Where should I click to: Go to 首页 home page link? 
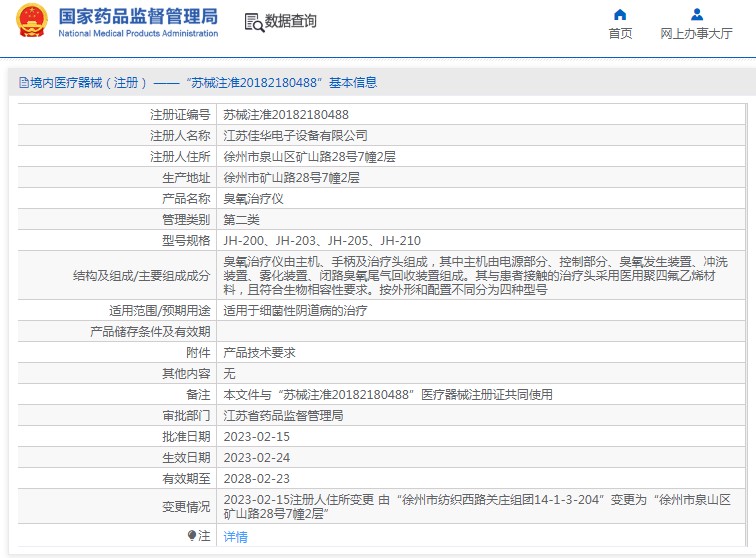(x=620, y=33)
